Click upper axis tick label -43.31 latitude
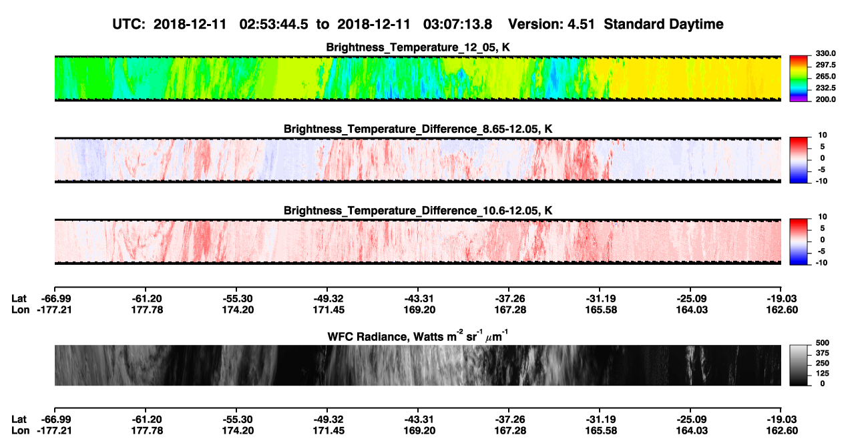This screenshot has height=445, width=868. click(x=417, y=299)
